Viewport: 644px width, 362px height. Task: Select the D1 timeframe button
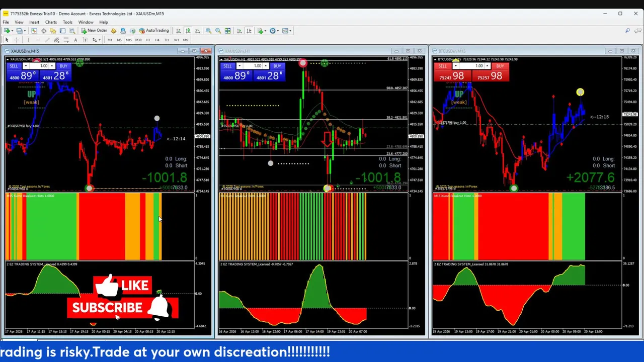(167, 40)
